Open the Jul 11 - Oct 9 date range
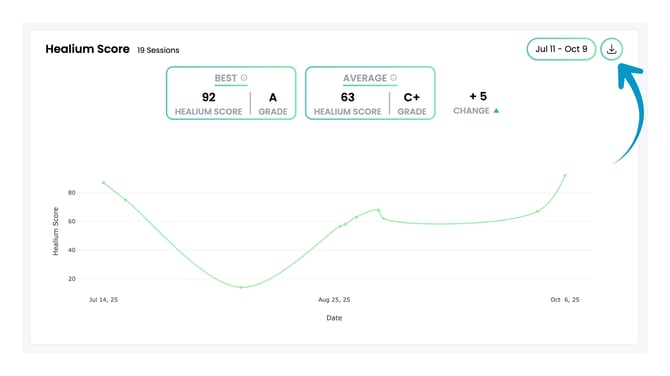The height and width of the screenshot is (376, 670). (x=561, y=49)
